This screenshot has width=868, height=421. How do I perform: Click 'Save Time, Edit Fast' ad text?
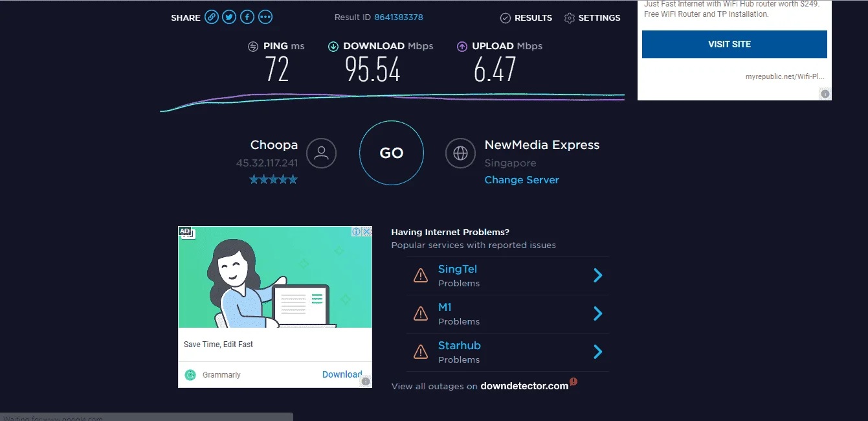pos(219,345)
